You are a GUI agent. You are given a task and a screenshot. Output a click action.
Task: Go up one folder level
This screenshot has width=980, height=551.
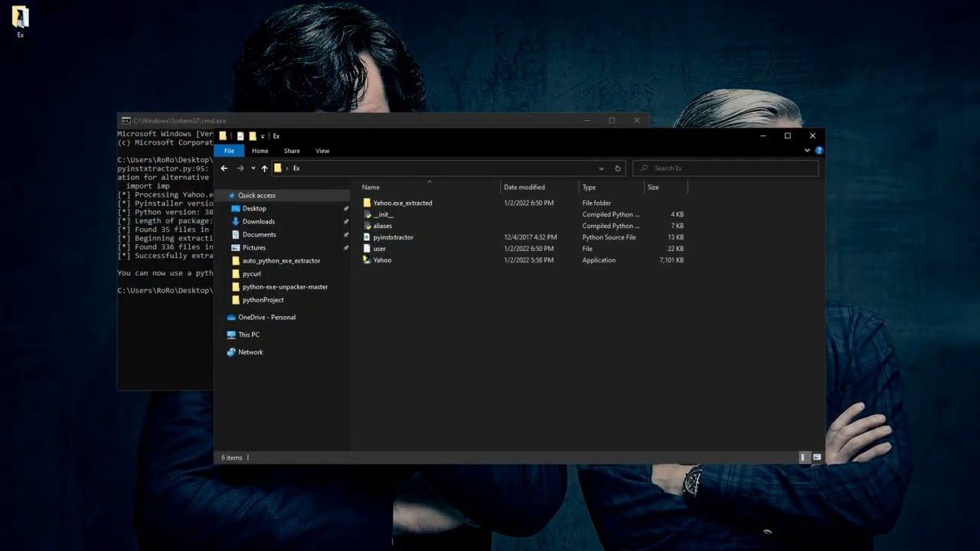(x=264, y=168)
